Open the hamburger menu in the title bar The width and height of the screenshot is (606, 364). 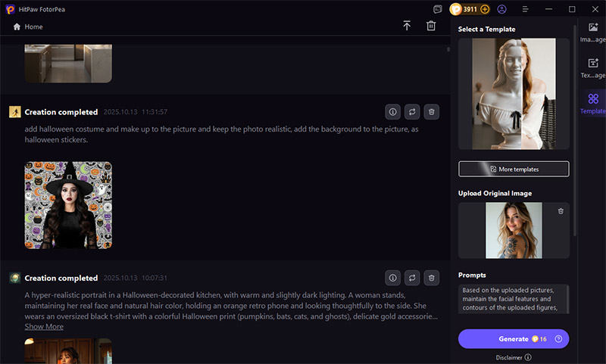tap(525, 9)
